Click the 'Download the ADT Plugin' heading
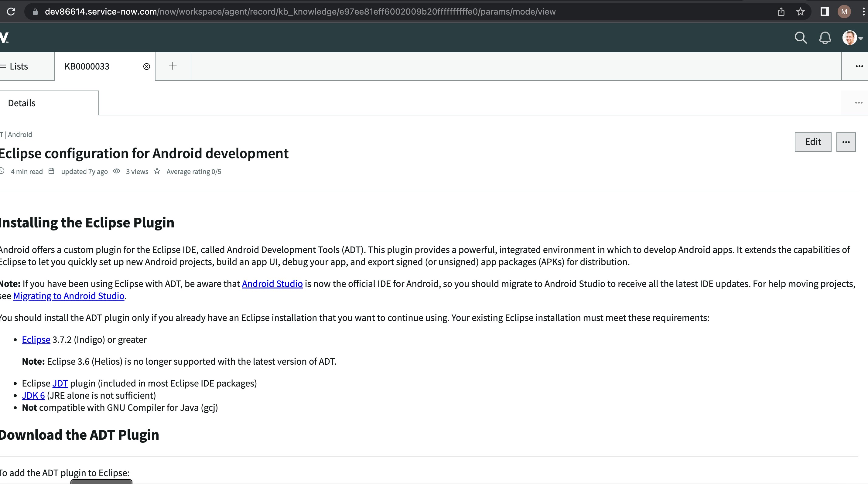Screen dimensions: 868x484 [80, 435]
